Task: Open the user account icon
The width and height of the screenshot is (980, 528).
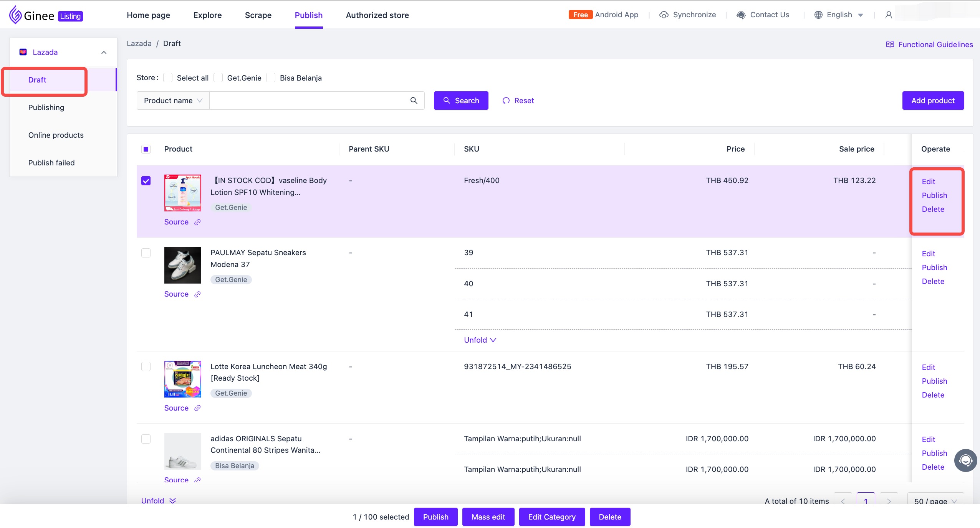Action: (x=889, y=15)
